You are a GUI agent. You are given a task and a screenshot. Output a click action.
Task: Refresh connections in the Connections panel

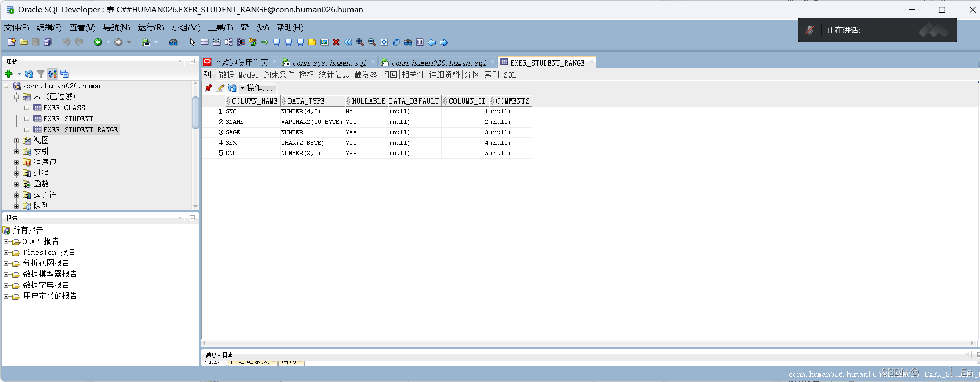(x=29, y=74)
